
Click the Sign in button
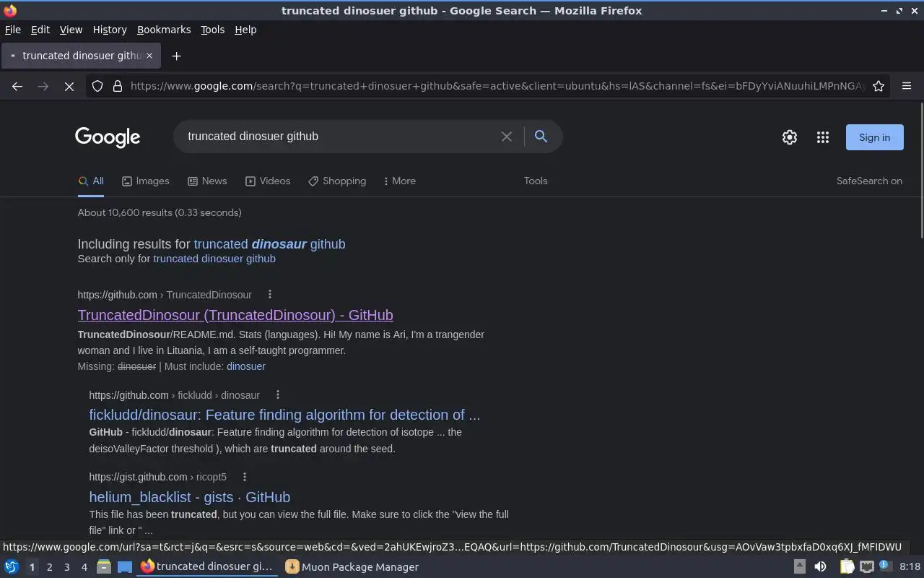click(874, 137)
